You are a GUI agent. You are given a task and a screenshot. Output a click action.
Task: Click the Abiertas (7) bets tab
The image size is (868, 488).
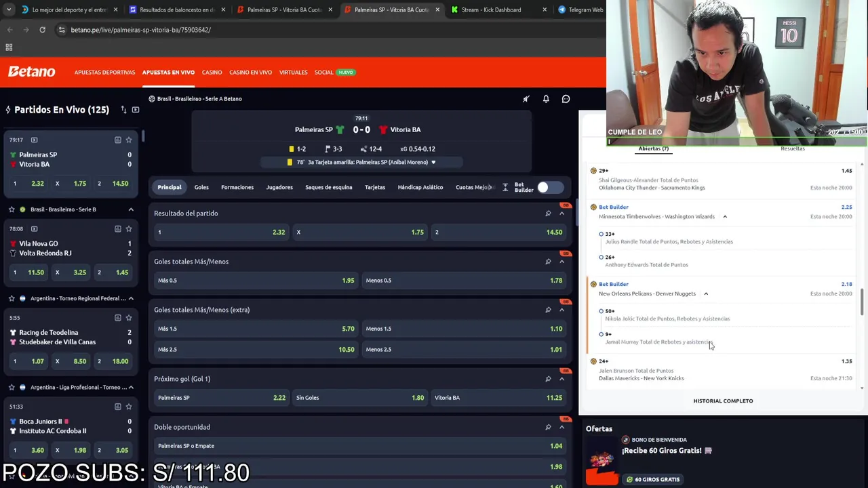(653, 148)
